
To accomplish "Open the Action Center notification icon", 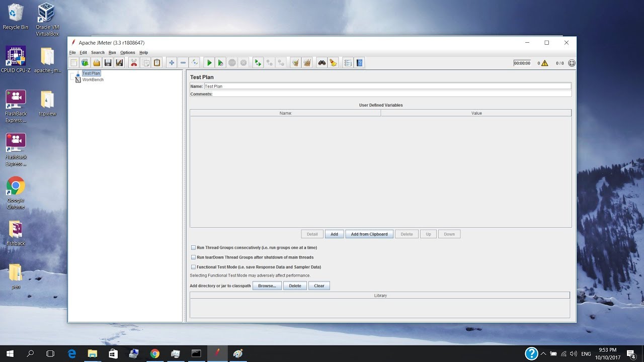I will click(x=631, y=353).
